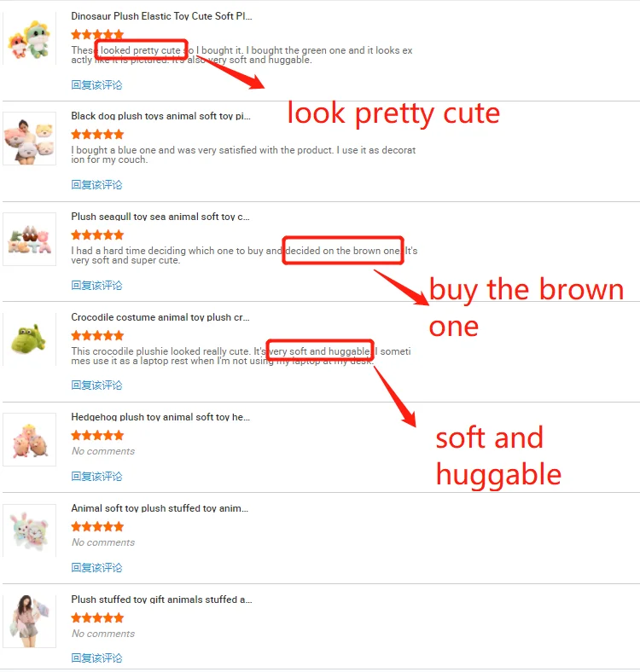The width and height of the screenshot is (640, 672).
Task: Open Crocodile costume animal toy product title
Action: [160, 317]
